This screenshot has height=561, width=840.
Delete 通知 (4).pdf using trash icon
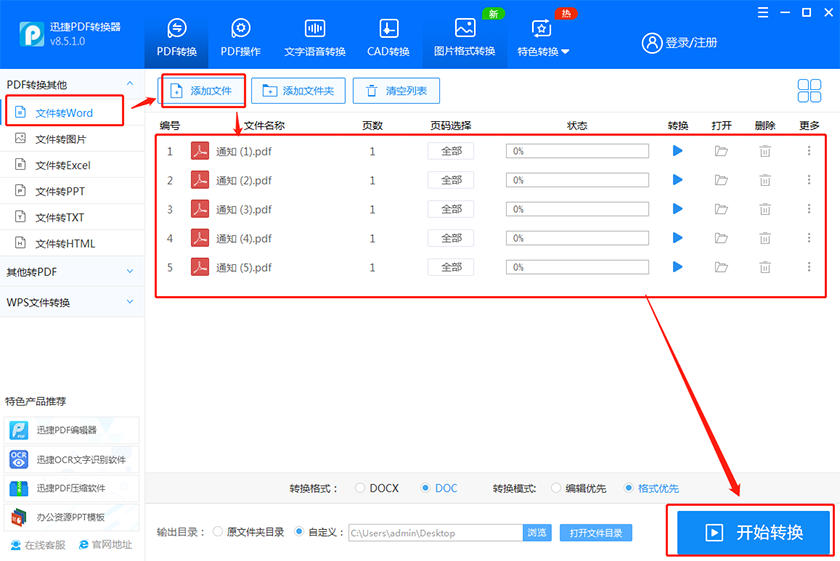[765, 238]
